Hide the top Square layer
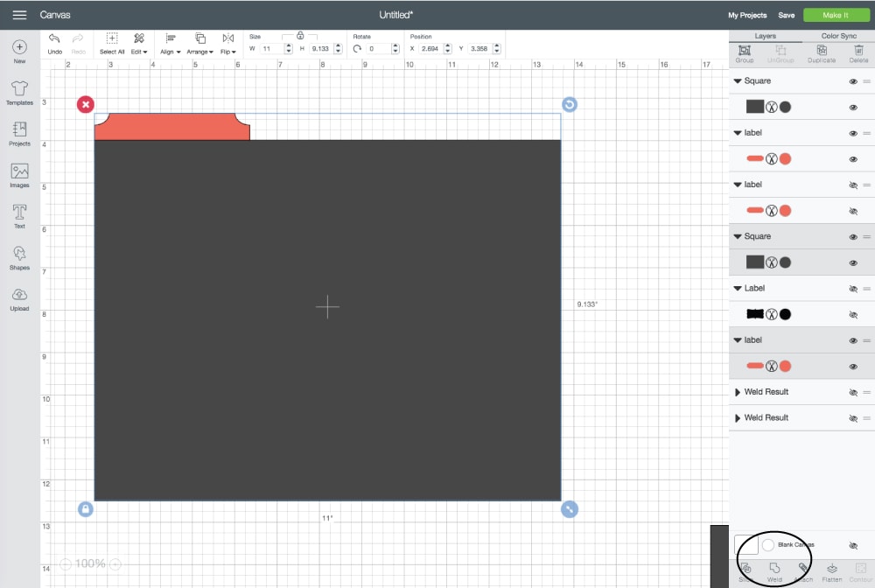 click(x=852, y=81)
